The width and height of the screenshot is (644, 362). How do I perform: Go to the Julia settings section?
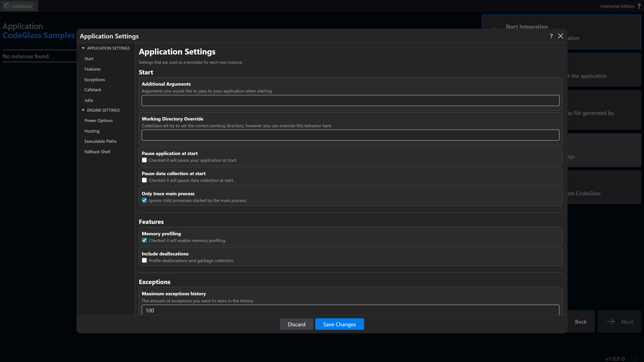[89, 100]
